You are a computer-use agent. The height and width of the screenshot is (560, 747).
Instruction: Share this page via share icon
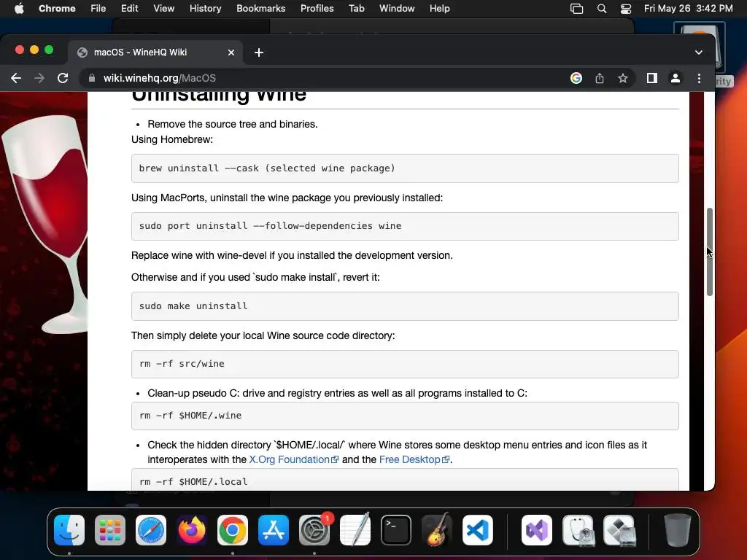coord(600,78)
